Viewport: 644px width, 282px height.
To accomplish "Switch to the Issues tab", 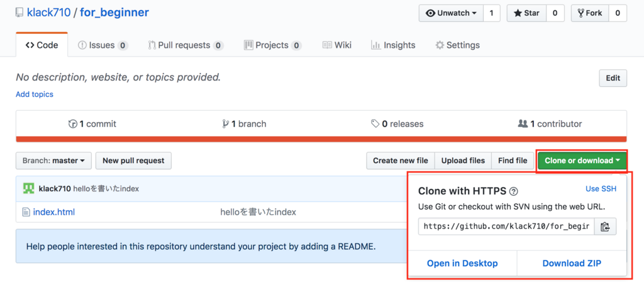I will pos(103,45).
